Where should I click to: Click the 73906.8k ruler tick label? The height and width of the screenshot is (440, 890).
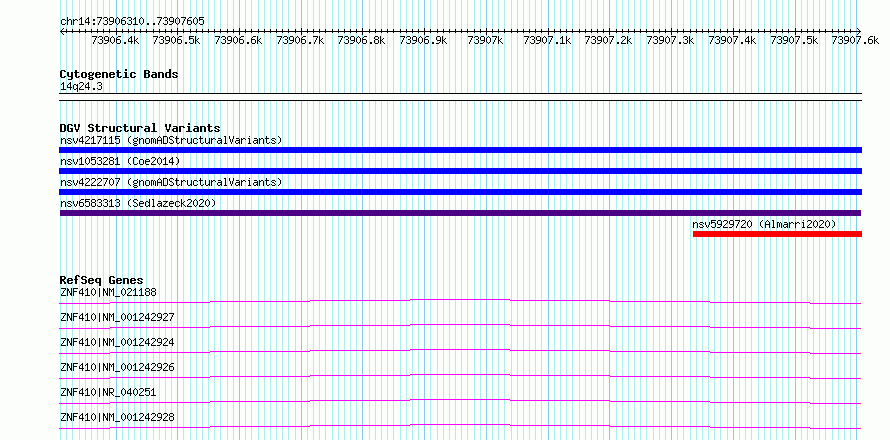point(362,40)
